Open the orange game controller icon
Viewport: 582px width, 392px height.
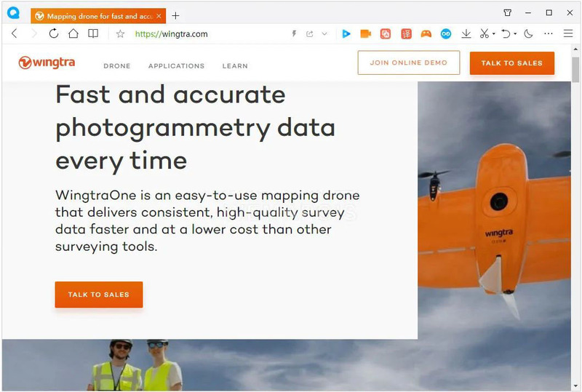426,34
